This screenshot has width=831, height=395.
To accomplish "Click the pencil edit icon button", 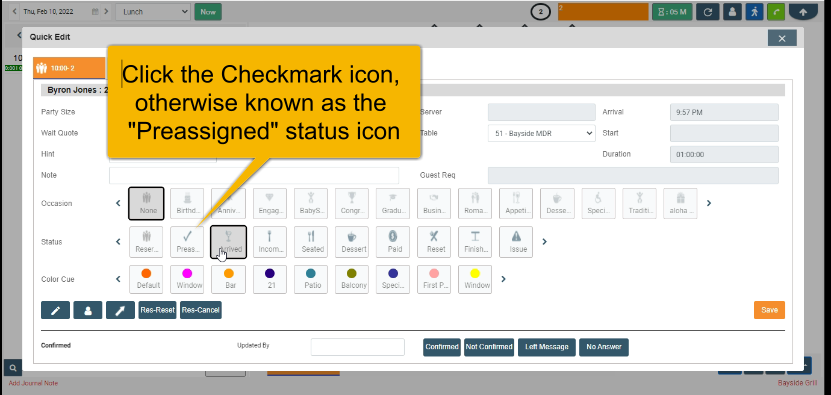I will (x=56, y=310).
